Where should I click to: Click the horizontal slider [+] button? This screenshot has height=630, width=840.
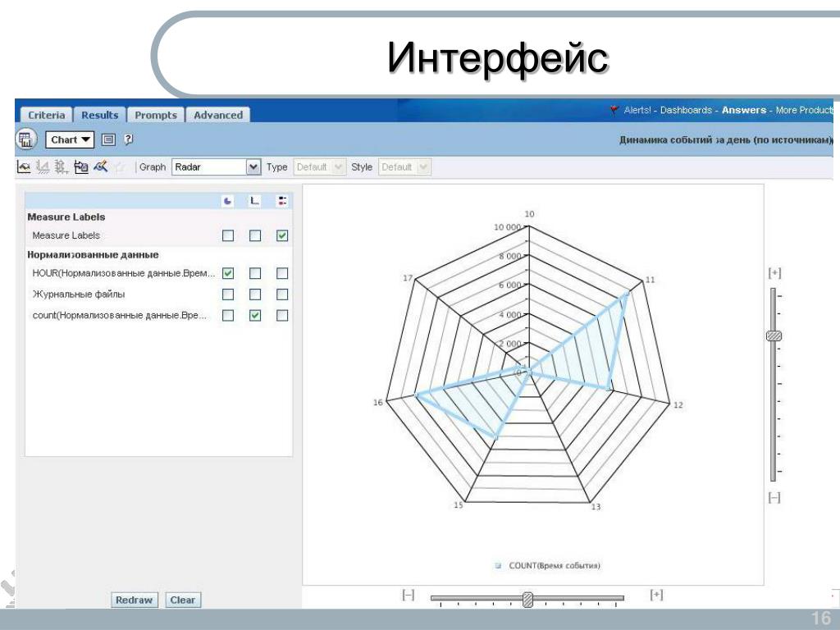[656, 595]
